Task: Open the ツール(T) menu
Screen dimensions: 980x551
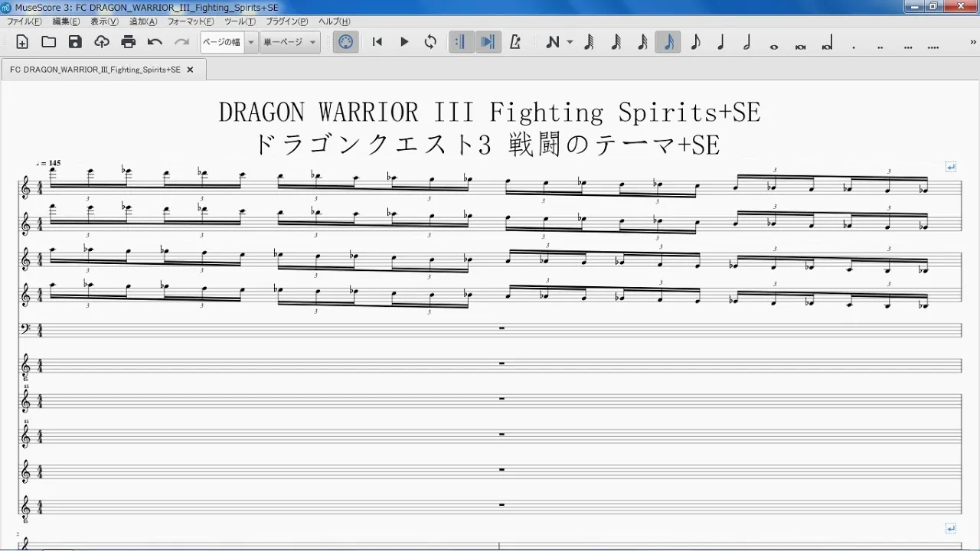Action: coord(240,21)
